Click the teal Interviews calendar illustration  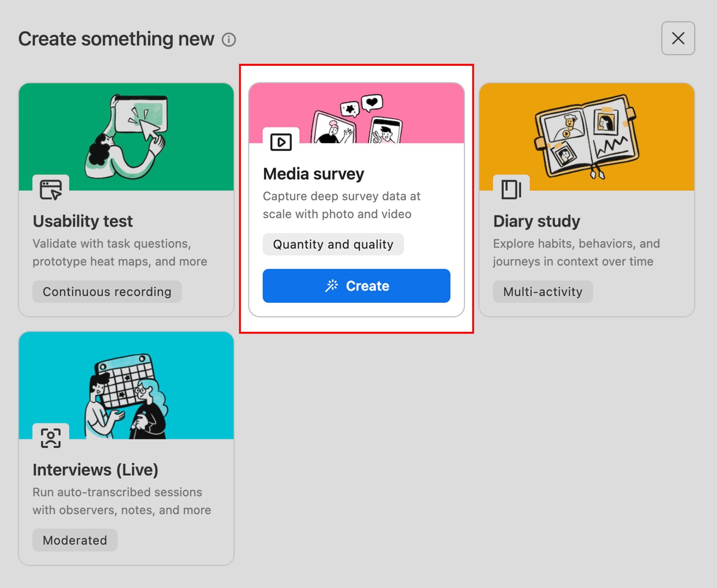pyautogui.click(x=126, y=385)
